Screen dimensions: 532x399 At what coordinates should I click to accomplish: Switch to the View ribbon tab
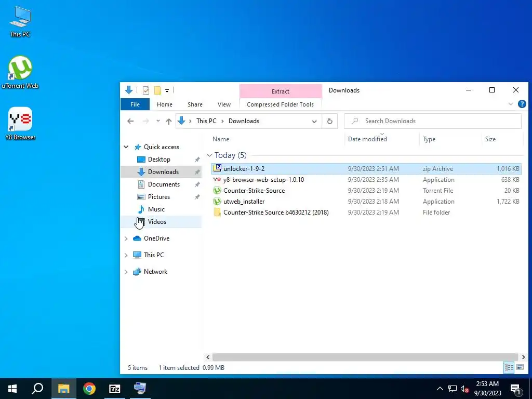(224, 104)
